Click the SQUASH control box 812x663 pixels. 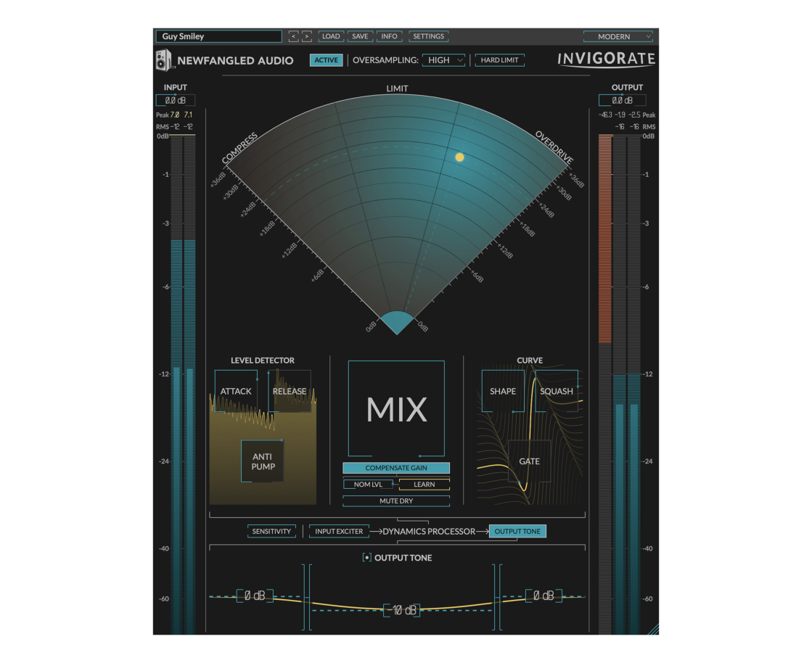(x=557, y=391)
